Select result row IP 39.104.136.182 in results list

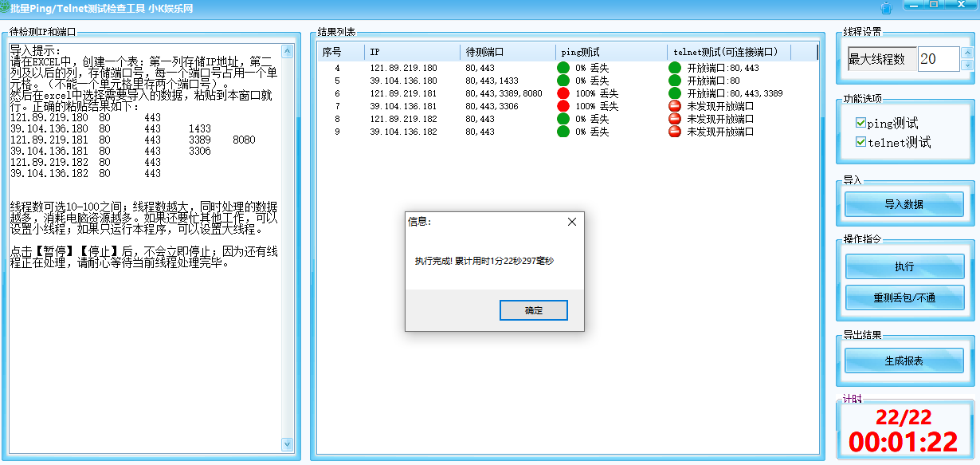403,132
